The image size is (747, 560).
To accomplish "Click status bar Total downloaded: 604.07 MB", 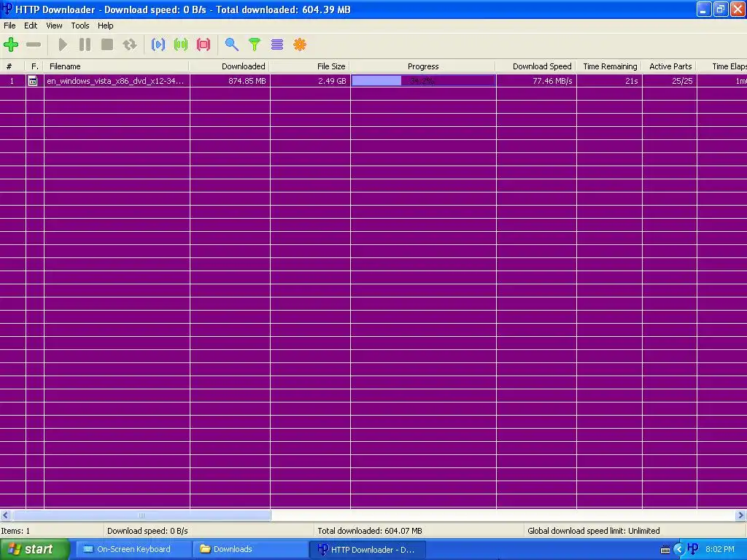I will point(370,531).
